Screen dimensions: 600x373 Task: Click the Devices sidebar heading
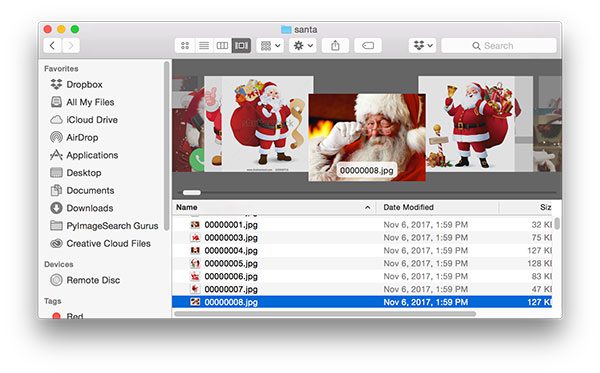[x=59, y=264]
